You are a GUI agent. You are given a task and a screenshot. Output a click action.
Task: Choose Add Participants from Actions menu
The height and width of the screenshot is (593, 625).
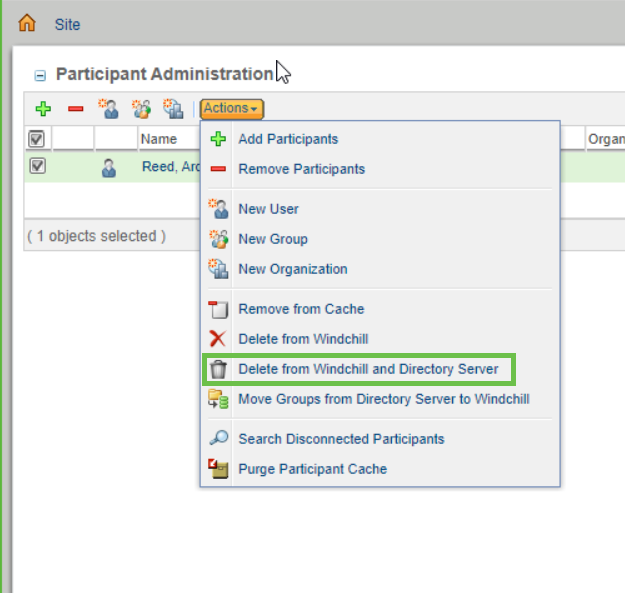288,139
